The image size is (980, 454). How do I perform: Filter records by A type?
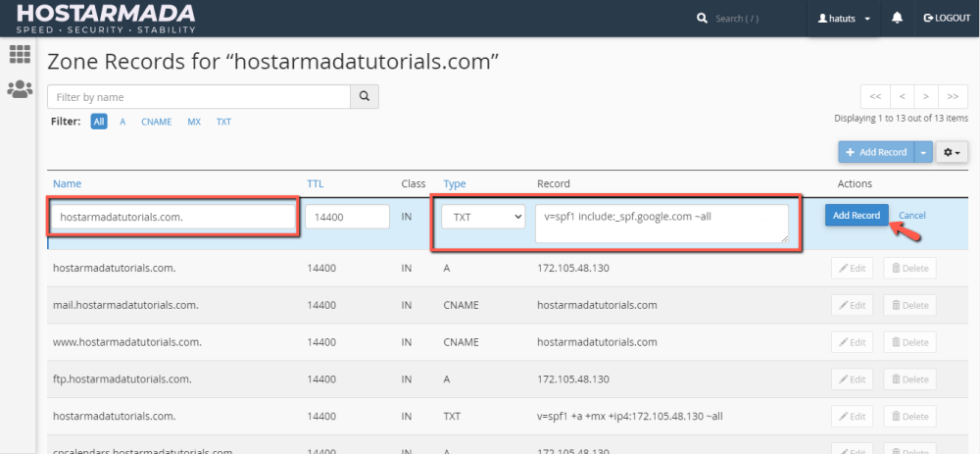coord(123,122)
